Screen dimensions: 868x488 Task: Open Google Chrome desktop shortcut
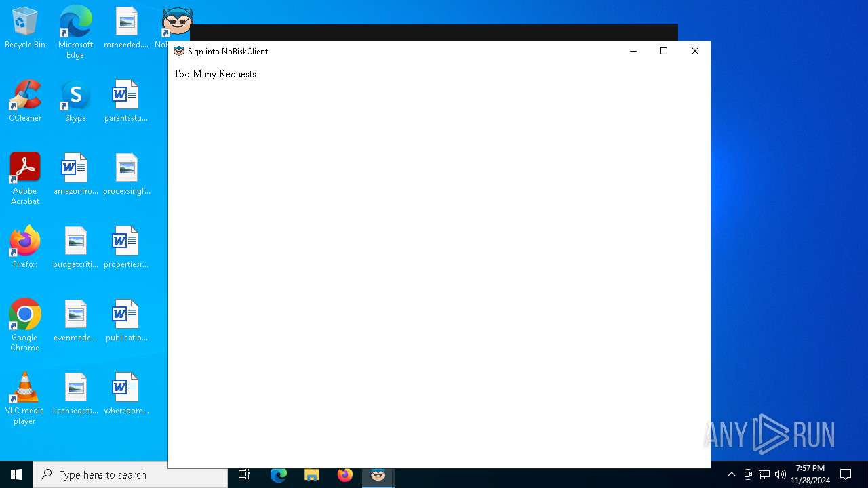[x=25, y=325]
